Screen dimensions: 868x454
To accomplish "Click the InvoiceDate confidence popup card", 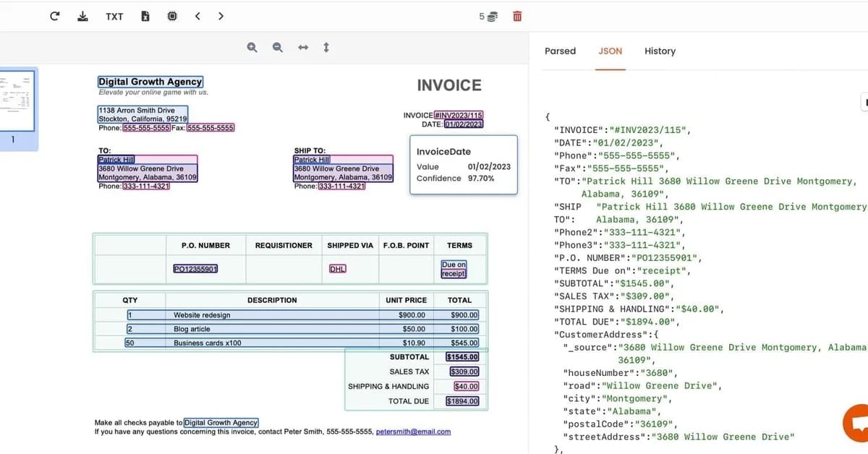I will (x=464, y=165).
